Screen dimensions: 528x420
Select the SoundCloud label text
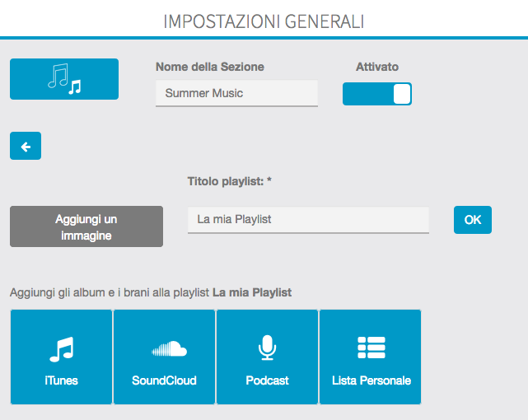pos(164,380)
